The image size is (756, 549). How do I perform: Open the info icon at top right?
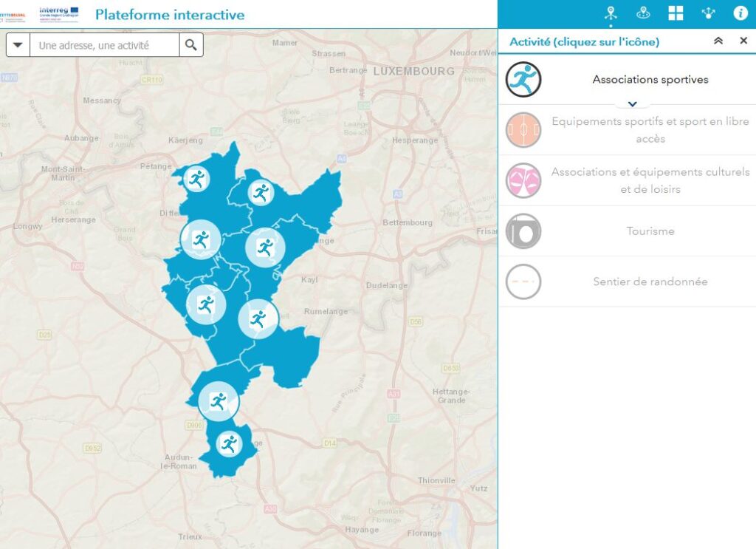pyautogui.click(x=742, y=13)
